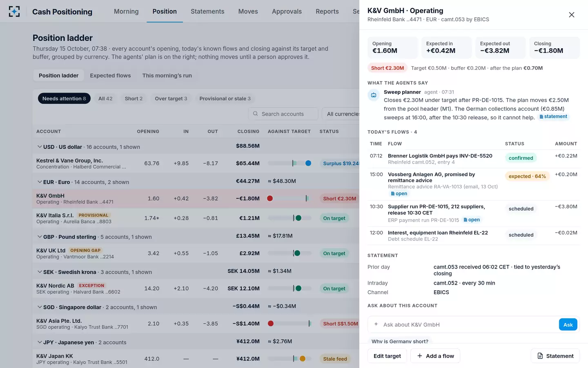
Task: Select the K&V Italia S.r.l. account row
Action: [196, 218]
